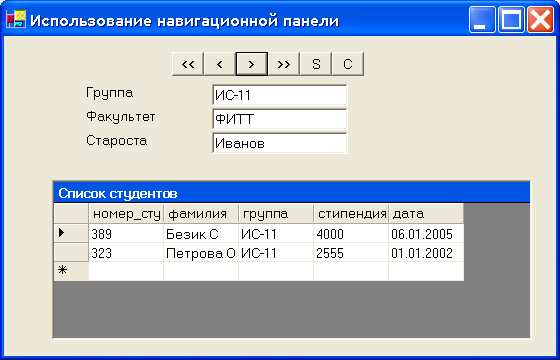Screen dimensions: 560x360
Task: Select the Петрова О surname cell
Action: click(201, 253)
